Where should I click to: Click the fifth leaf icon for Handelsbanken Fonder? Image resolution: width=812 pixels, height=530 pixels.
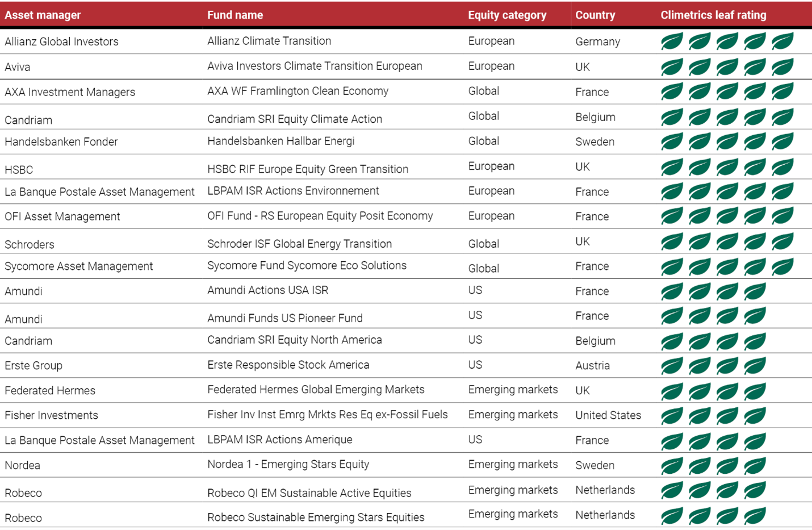[782, 141]
